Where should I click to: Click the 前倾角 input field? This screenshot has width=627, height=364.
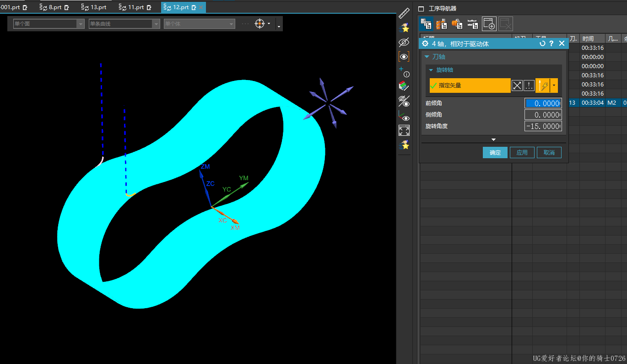[543, 103]
